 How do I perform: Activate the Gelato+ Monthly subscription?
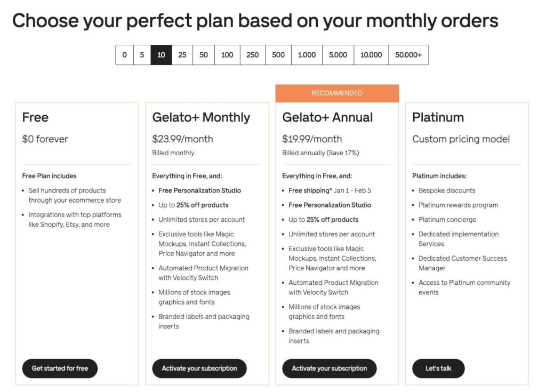(199, 369)
